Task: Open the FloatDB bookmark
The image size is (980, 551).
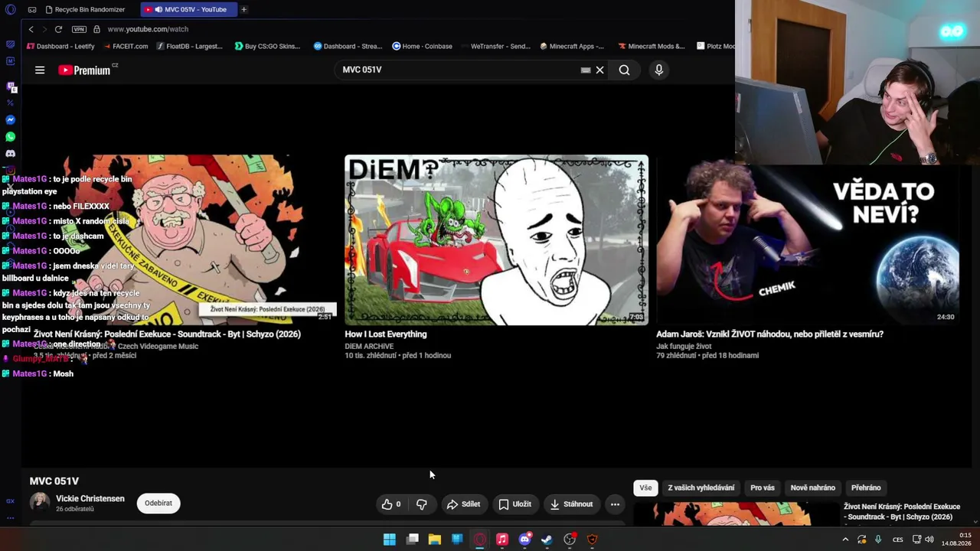Action: coord(189,46)
